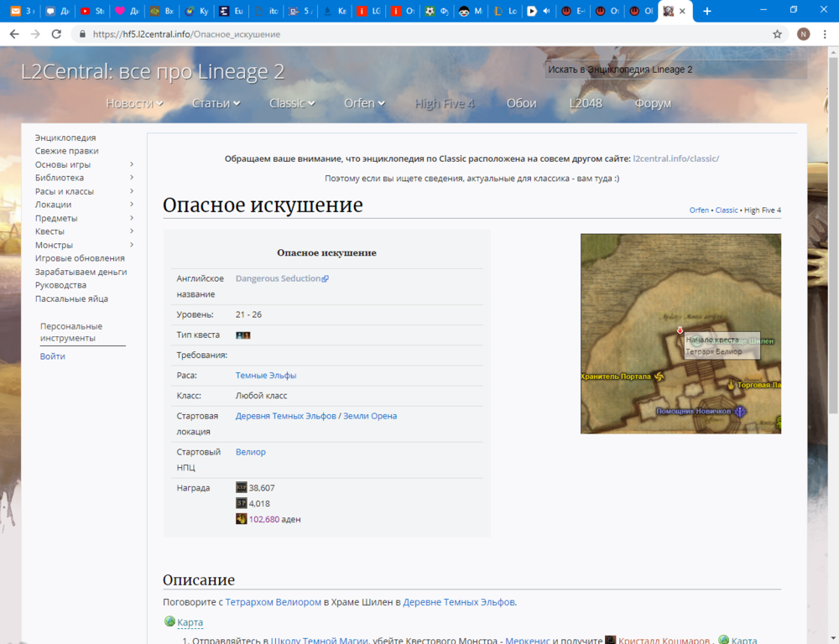The image size is (839, 644).
Task: Open the High Five 4 menu item
Action: coord(445,103)
